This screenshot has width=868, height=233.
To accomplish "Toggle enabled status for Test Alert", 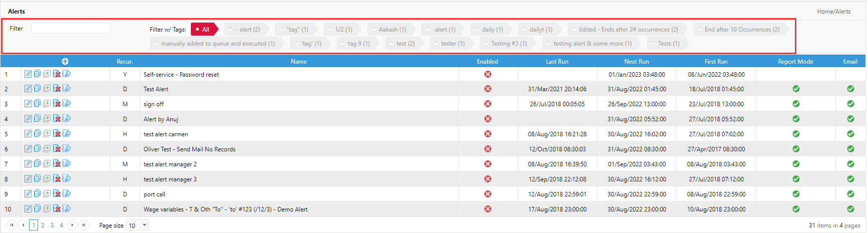I will (x=488, y=89).
